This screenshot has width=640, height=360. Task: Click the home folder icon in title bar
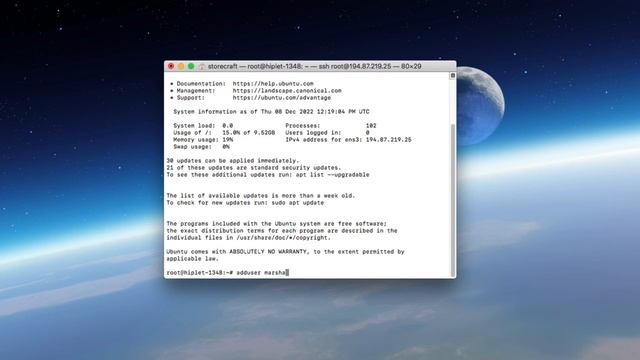(202, 66)
